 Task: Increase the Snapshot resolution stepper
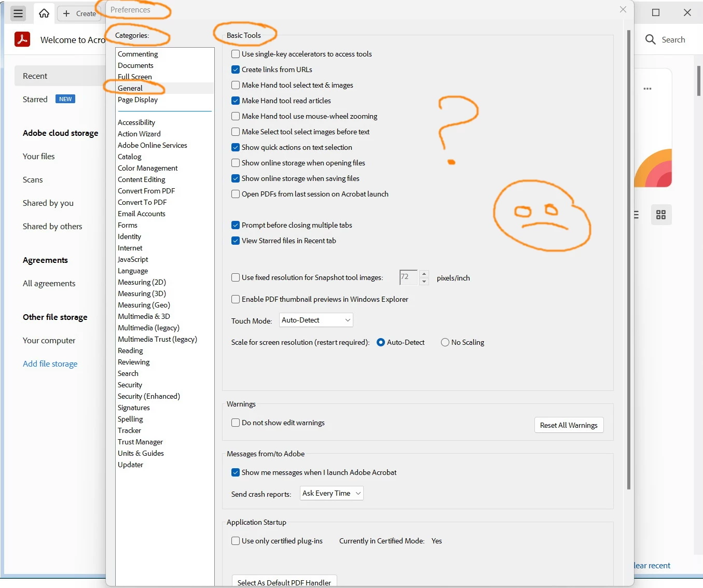click(424, 274)
